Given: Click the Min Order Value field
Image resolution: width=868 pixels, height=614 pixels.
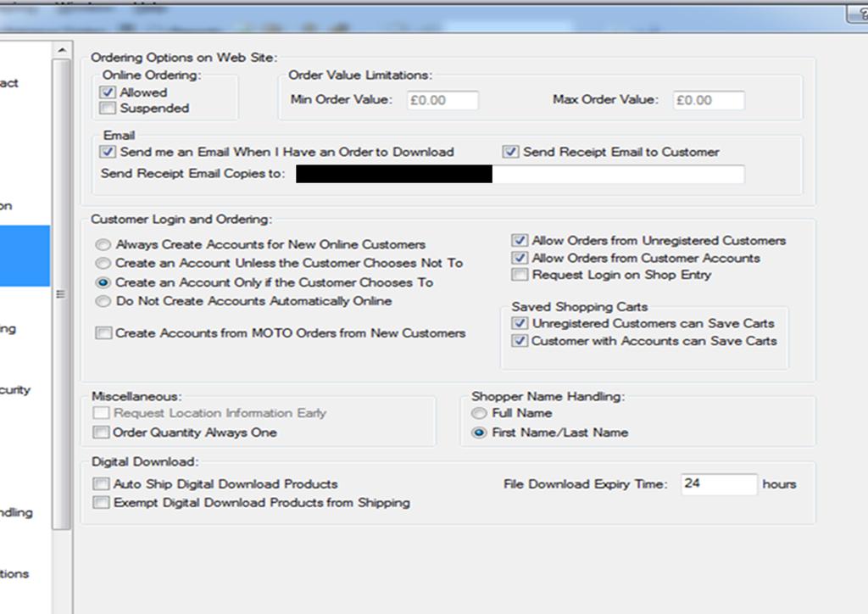Looking at the screenshot, I should [x=442, y=100].
